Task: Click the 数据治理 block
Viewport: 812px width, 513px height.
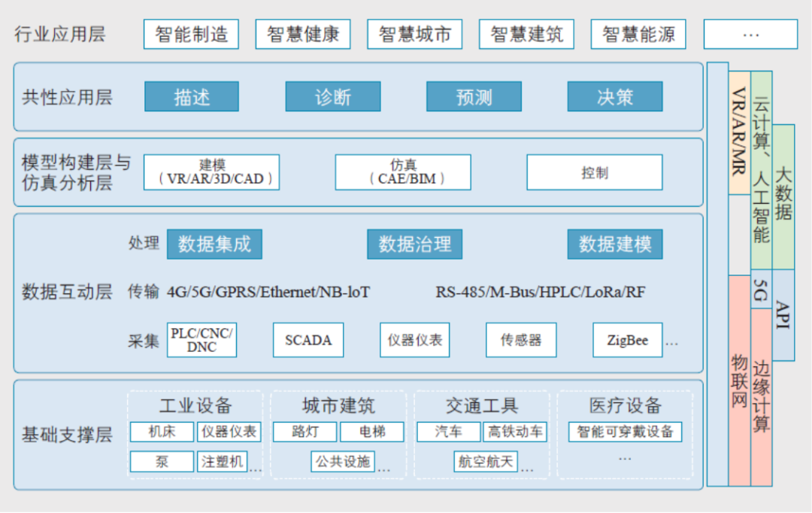Action: (414, 244)
